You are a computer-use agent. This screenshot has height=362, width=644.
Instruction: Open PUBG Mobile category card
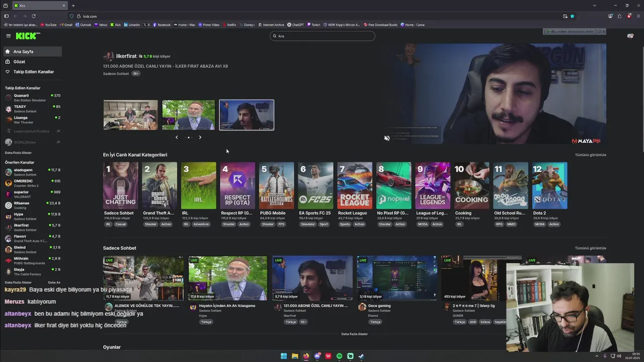click(276, 186)
